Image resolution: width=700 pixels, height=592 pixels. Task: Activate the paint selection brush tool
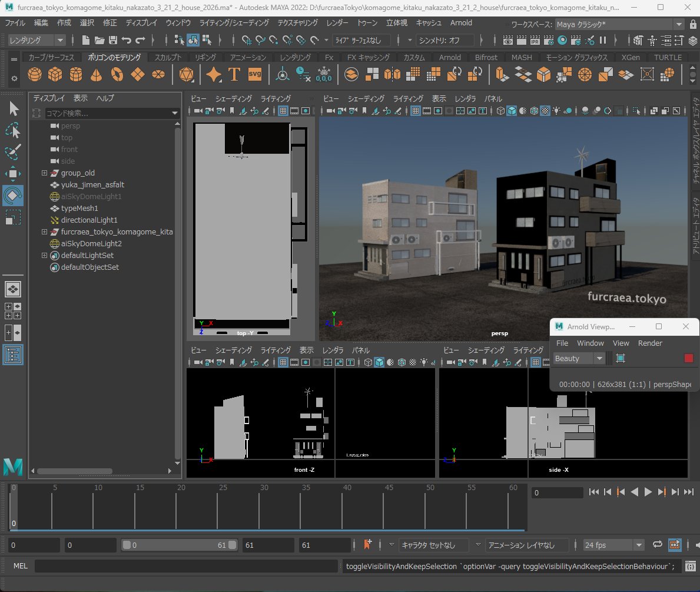[x=14, y=152]
